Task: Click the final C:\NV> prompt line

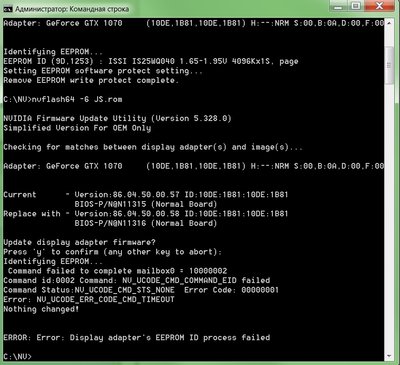Action: [x=18, y=356]
